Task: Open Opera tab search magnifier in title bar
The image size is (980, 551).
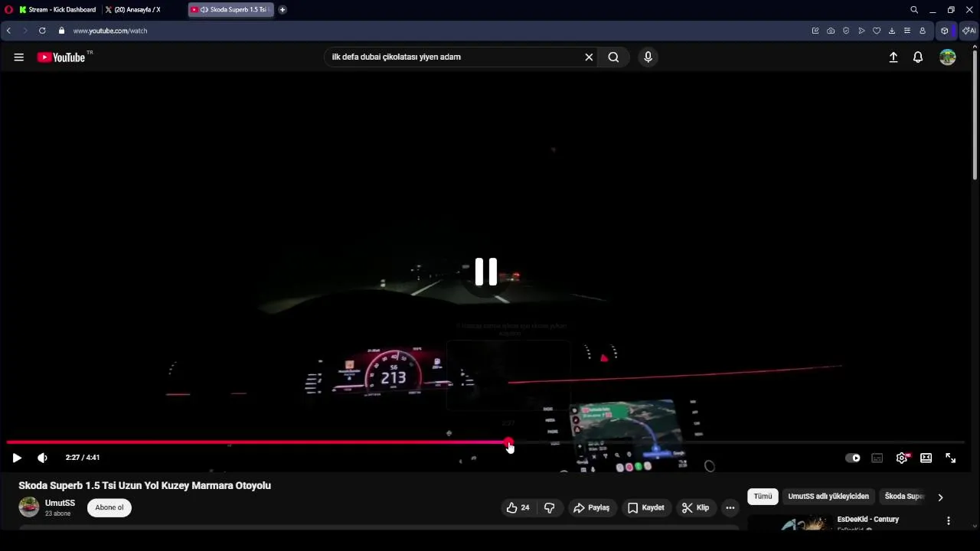Action: coord(914,10)
